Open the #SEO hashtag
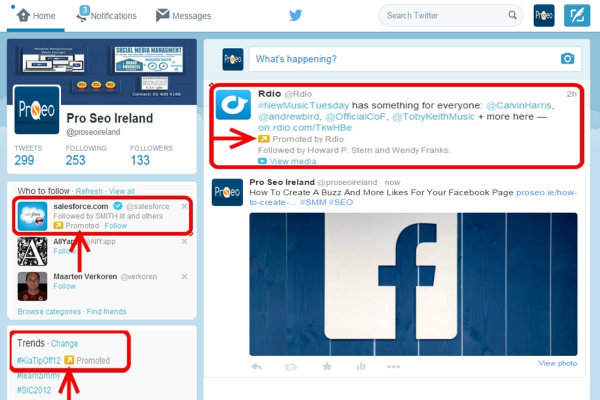 point(341,202)
